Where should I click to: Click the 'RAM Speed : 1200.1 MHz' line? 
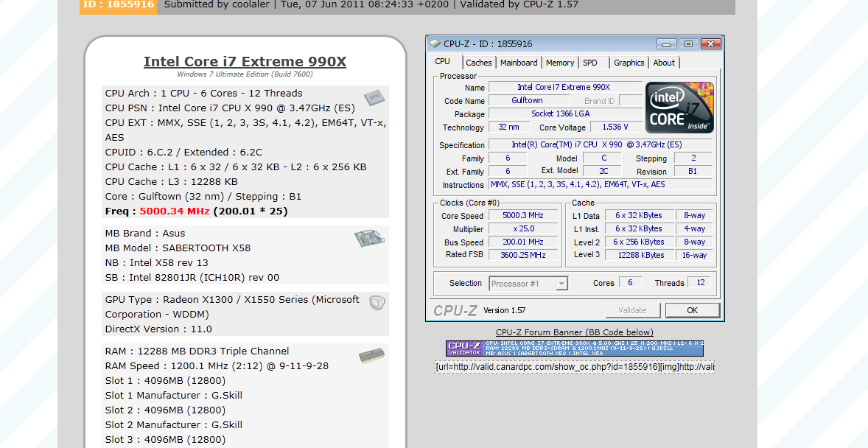[217, 366]
